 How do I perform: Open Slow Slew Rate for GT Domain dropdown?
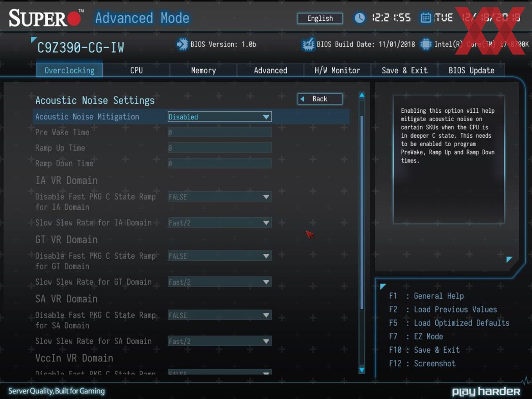click(x=219, y=282)
